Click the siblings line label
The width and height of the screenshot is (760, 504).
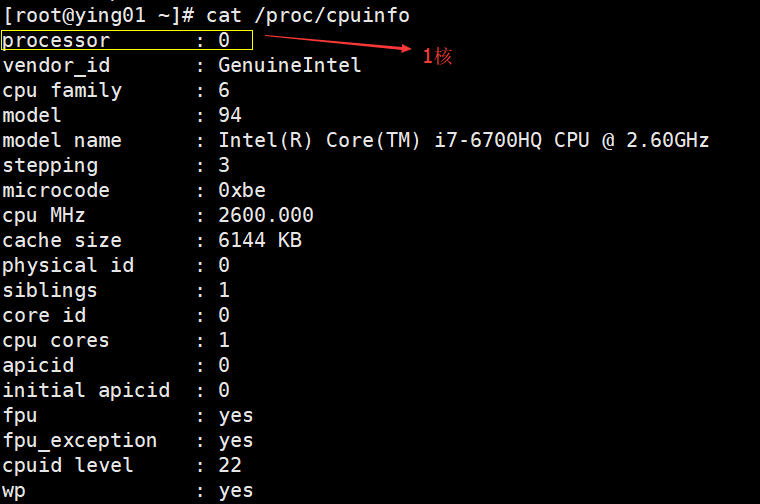(x=50, y=291)
